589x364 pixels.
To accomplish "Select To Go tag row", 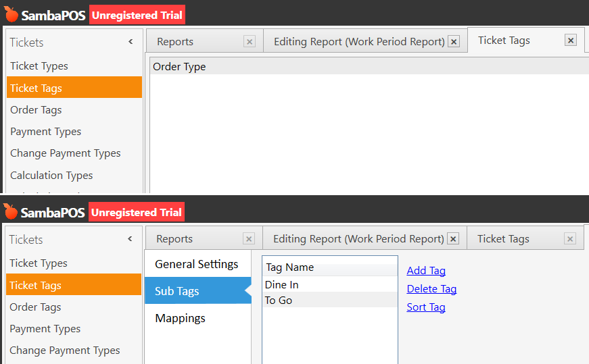I will (x=330, y=300).
